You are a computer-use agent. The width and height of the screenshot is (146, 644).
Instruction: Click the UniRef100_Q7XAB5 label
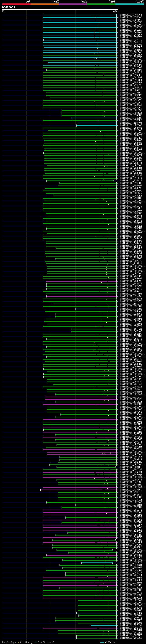pos(131,613)
